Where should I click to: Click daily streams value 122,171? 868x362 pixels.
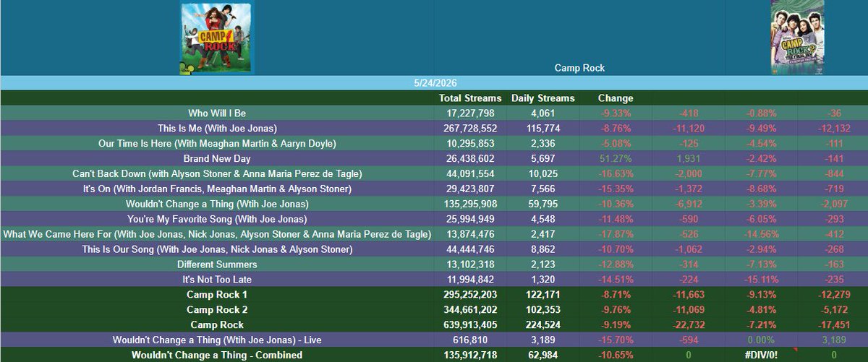click(543, 295)
